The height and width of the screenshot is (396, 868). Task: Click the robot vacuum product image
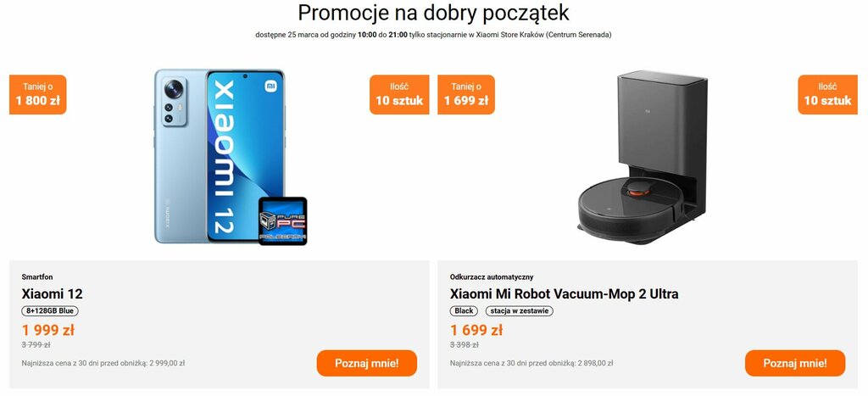[643, 157]
